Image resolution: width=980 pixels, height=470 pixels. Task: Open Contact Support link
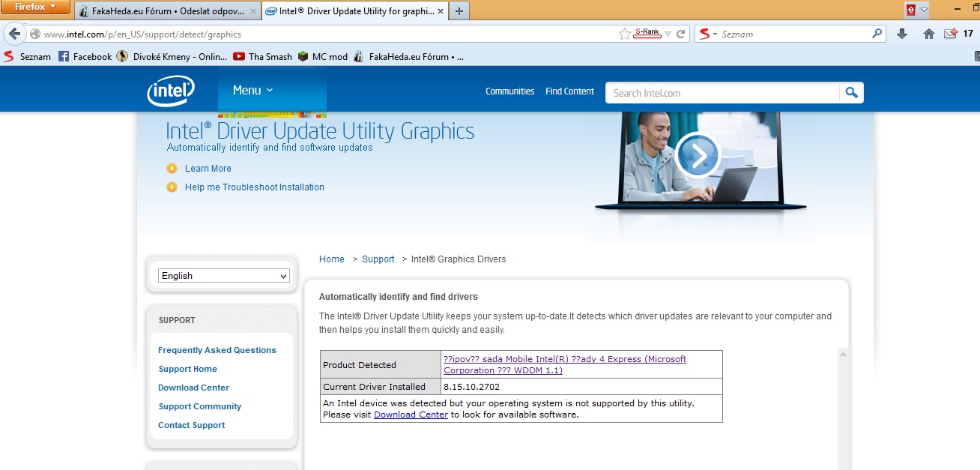tap(191, 425)
